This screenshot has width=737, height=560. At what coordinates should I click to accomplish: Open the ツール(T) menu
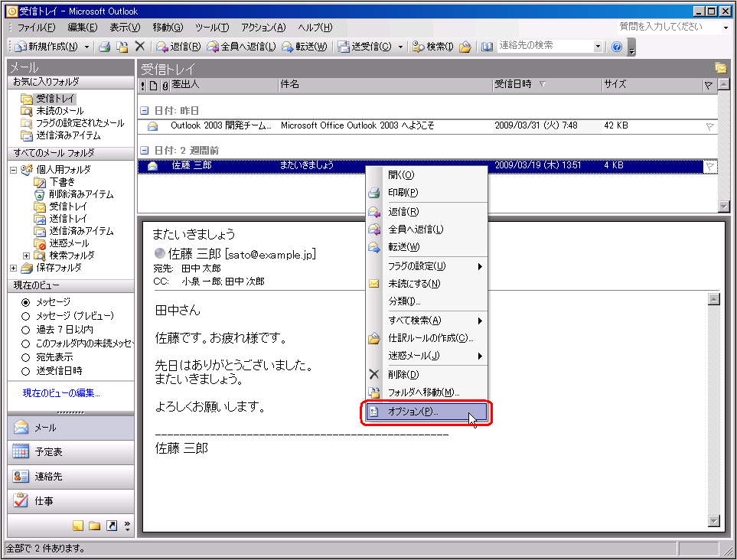(211, 28)
